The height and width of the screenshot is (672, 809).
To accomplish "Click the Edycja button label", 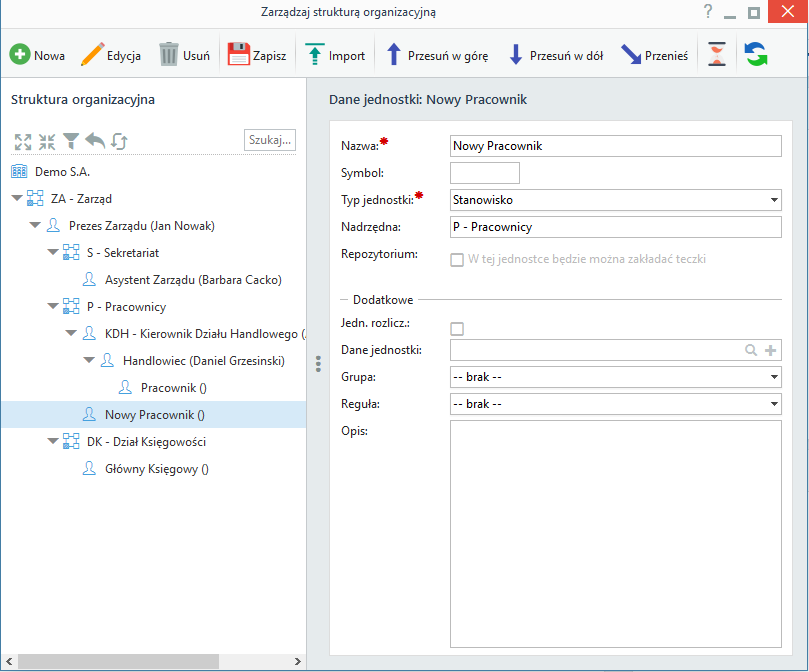I will (124, 56).
